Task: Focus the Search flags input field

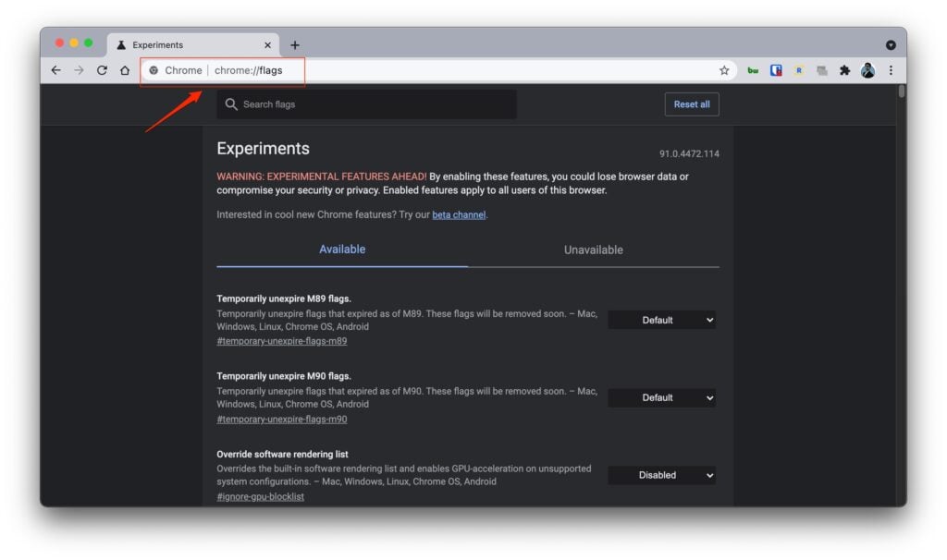Action: coord(366,104)
